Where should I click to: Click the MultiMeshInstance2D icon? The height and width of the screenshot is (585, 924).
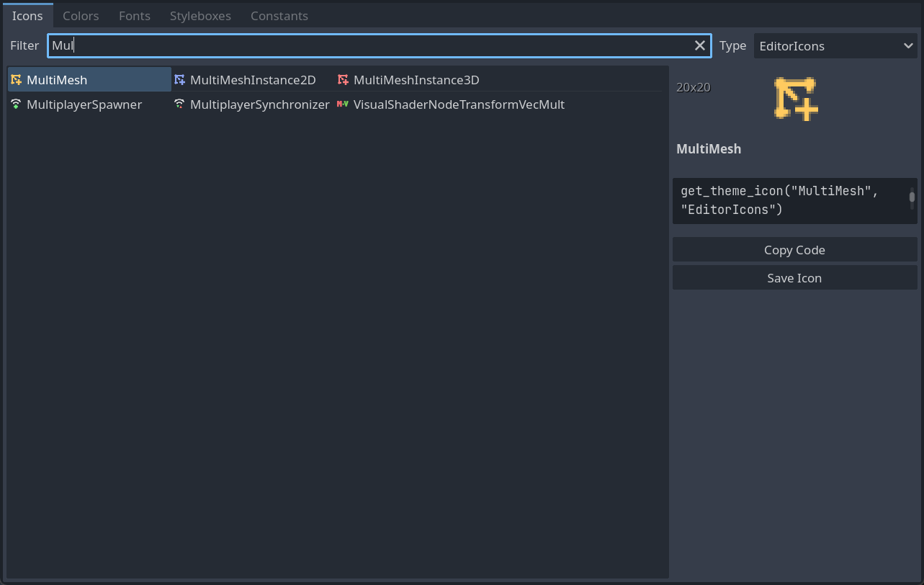point(179,80)
